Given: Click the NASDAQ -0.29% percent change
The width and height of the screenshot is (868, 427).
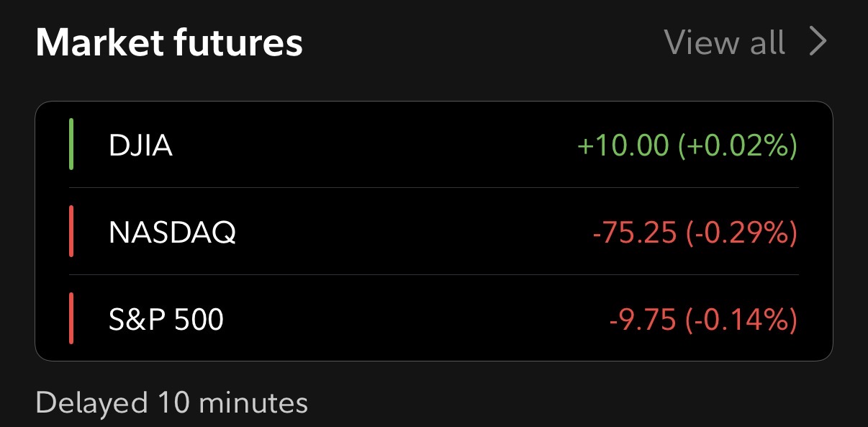Looking at the screenshot, I should click(741, 233).
